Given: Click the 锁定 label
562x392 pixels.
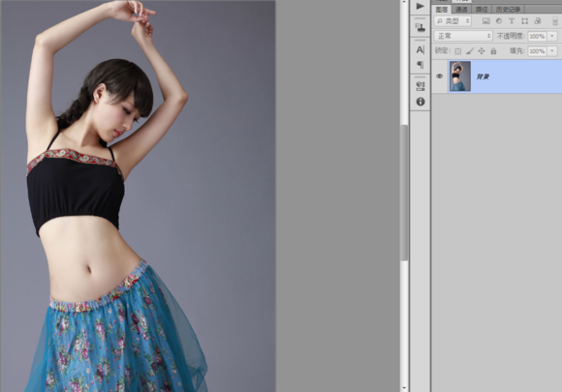Looking at the screenshot, I should 442,51.
